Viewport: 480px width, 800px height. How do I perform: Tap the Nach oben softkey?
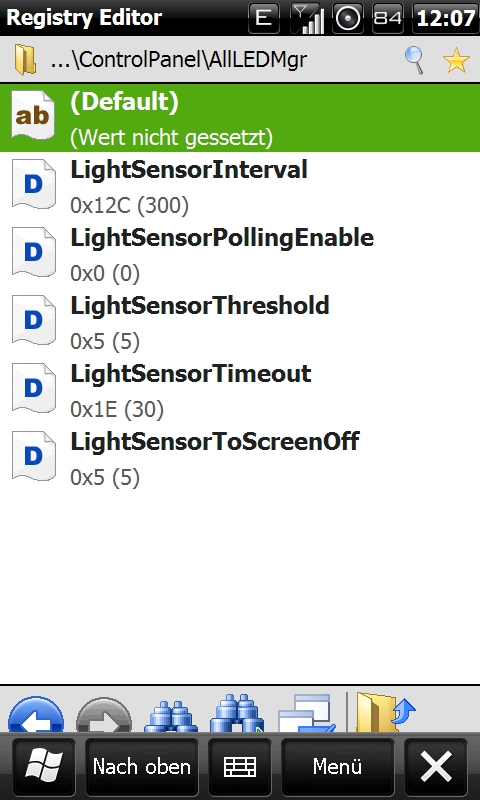[x=141, y=767]
